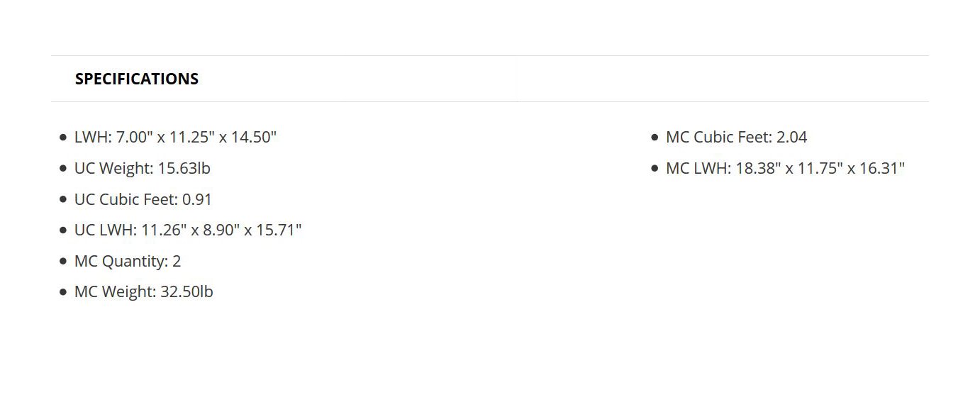Click the MC Cubic Feet: 2.04 entry
980x412 pixels.
coord(736,137)
